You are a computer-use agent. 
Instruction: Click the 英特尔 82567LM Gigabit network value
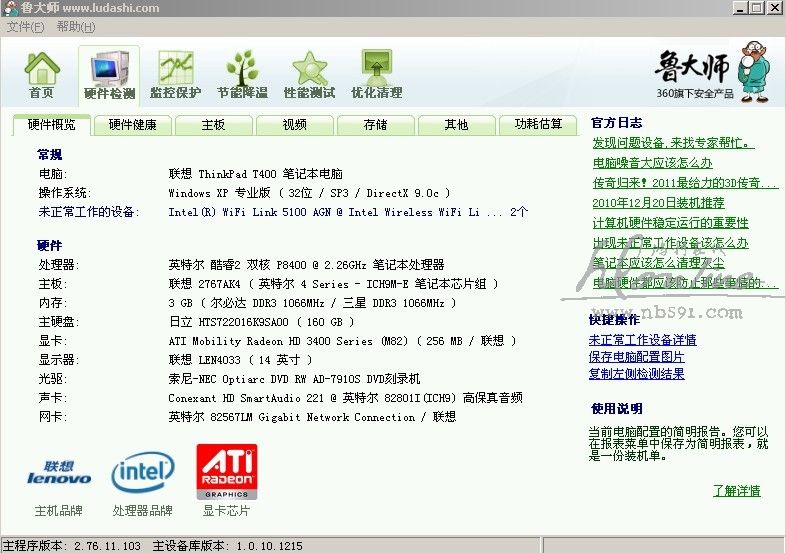[x=312, y=417]
